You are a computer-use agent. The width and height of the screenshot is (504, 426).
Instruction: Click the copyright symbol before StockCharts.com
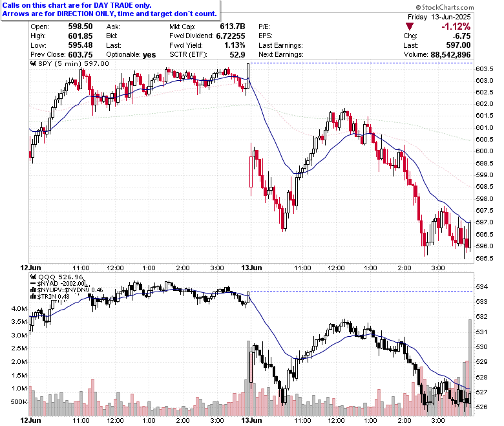click(418, 7)
